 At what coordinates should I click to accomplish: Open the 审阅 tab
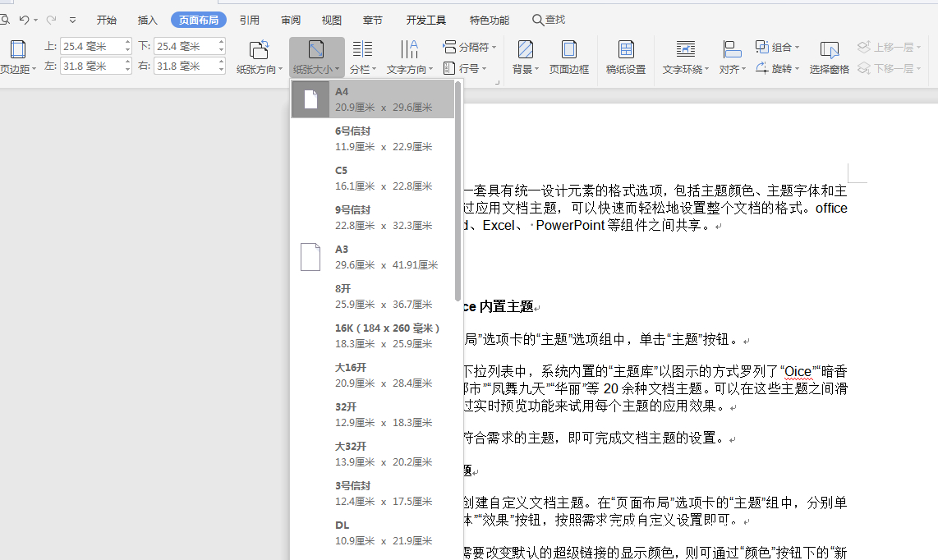(x=291, y=20)
